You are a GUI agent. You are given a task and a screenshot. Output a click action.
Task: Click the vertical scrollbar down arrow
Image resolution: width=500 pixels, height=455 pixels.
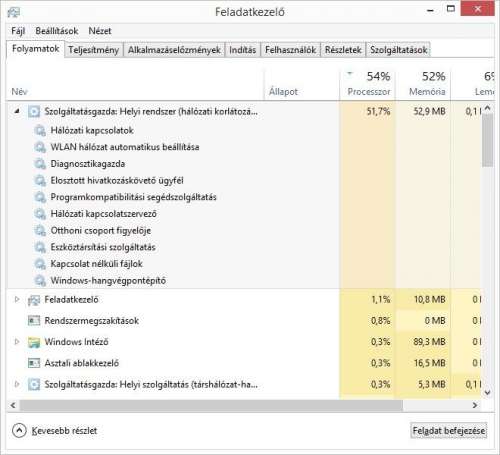point(487,392)
